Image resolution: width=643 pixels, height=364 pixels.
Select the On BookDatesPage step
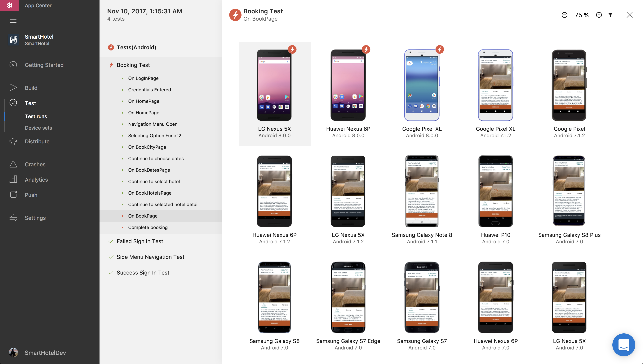click(149, 170)
